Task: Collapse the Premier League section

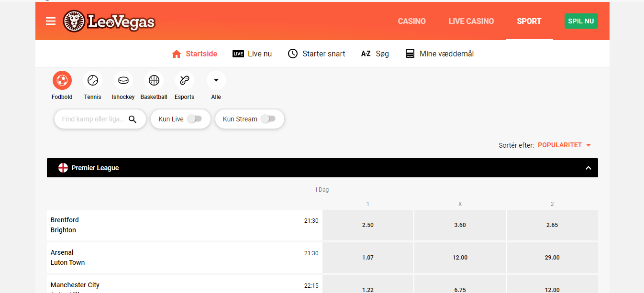Action: [x=588, y=168]
